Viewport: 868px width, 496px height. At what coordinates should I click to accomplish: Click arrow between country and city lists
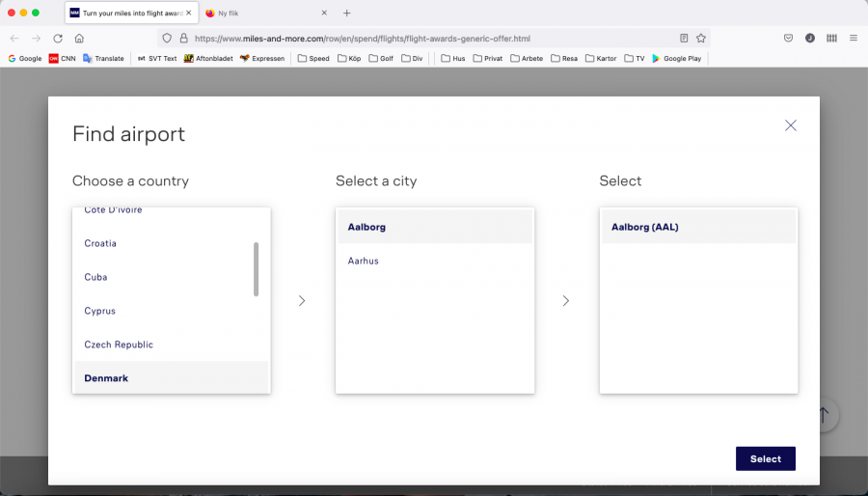pos(302,301)
